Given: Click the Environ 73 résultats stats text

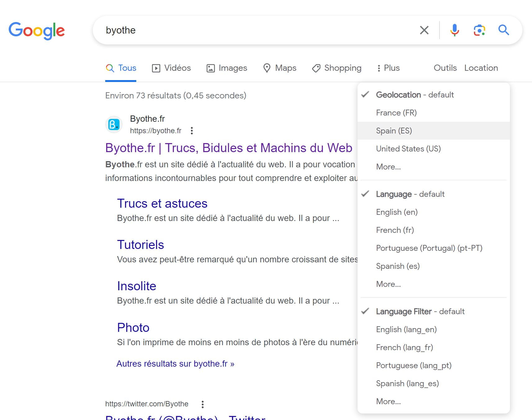Looking at the screenshot, I should (176, 96).
